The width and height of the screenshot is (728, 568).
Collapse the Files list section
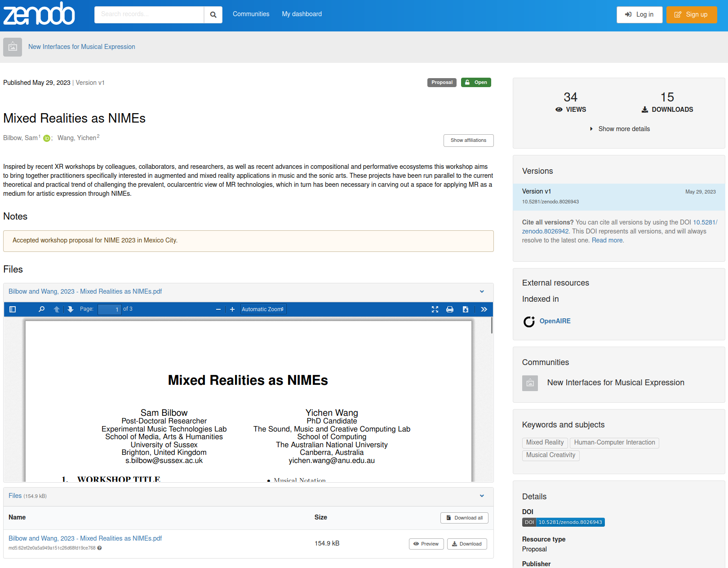(482, 496)
